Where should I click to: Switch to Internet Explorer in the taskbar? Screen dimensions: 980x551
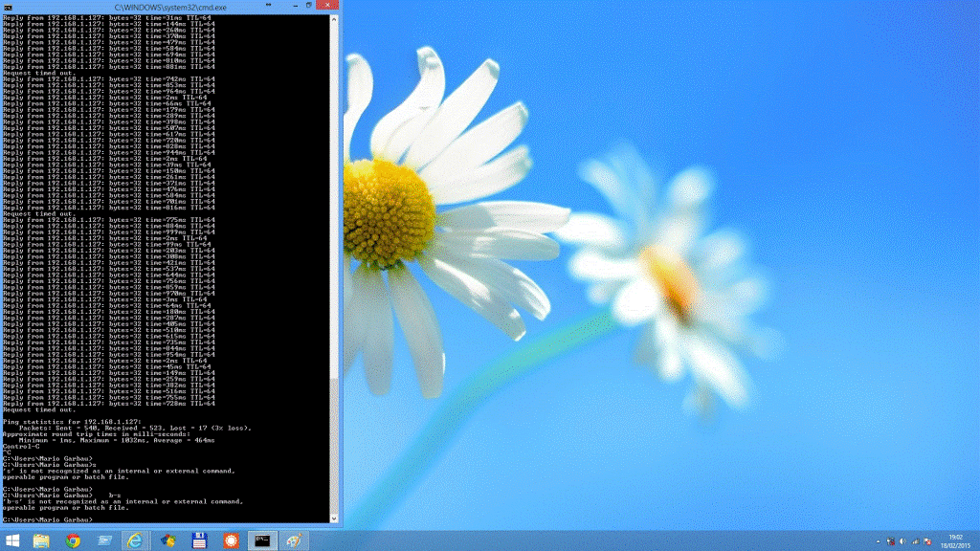click(135, 540)
